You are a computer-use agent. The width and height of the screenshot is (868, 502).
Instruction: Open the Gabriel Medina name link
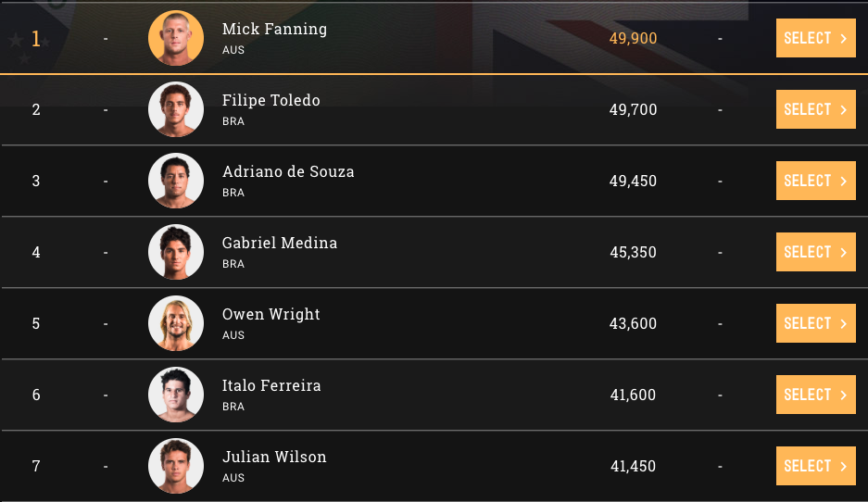[x=280, y=243]
